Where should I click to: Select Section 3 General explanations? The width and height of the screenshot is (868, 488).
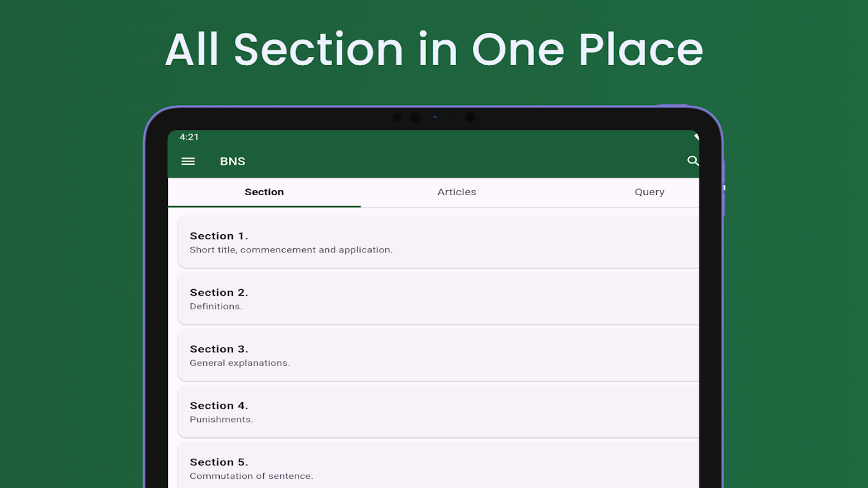[438, 356]
